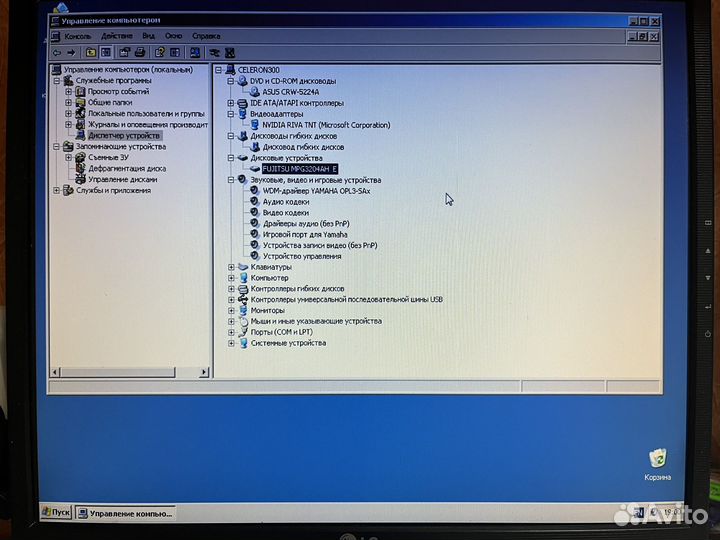Collapse the Служебные программы node

pyautogui.click(x=56, y=81)
